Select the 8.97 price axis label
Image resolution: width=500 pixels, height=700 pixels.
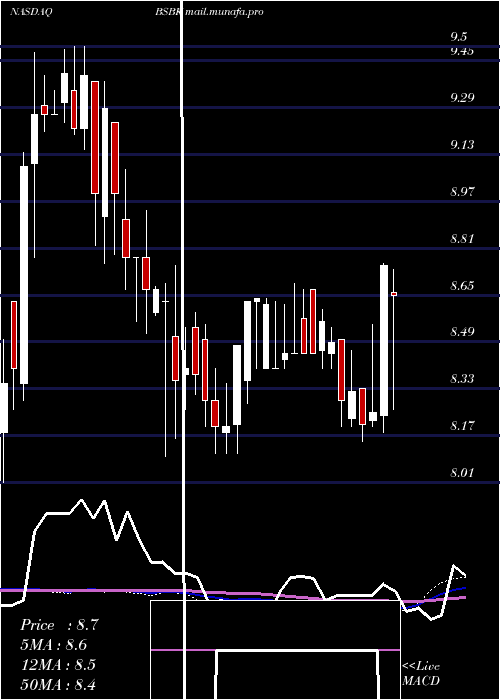tap(462, 192)
